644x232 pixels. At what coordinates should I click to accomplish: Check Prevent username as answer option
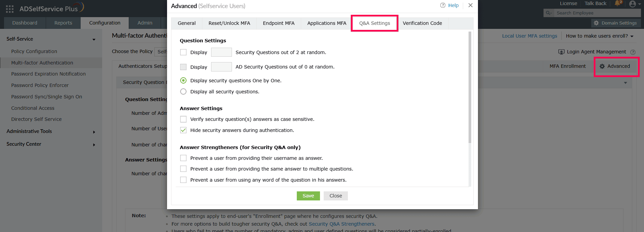pos(183,158)
